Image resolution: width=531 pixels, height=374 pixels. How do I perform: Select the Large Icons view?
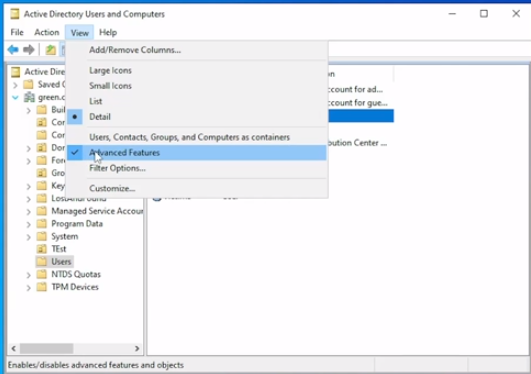(196, 70)
